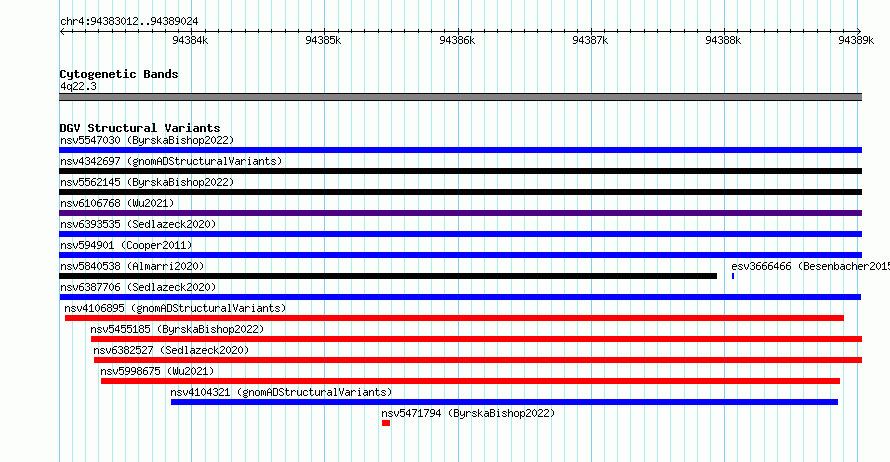This screenshot has width=890, height=462.
Task: Click the 94386k ruler tick label
Action: tap(457, 40)
